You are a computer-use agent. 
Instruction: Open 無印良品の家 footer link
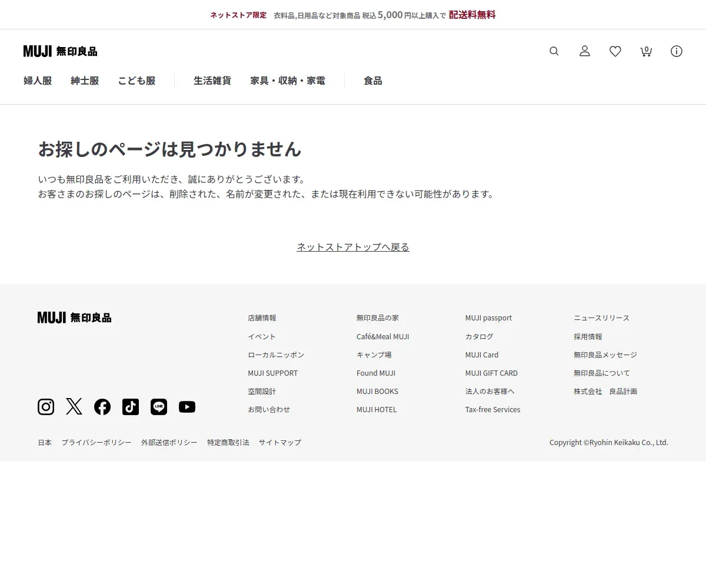point(378,318)
